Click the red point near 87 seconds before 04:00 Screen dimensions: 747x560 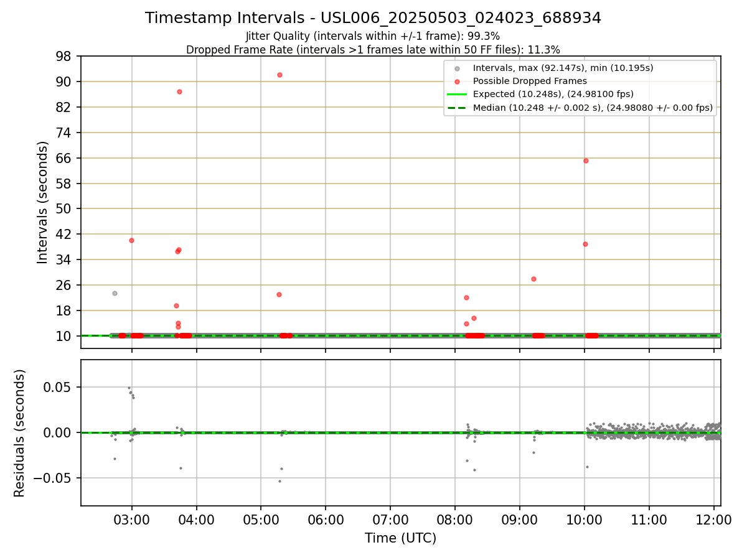[x=179, y=91]
